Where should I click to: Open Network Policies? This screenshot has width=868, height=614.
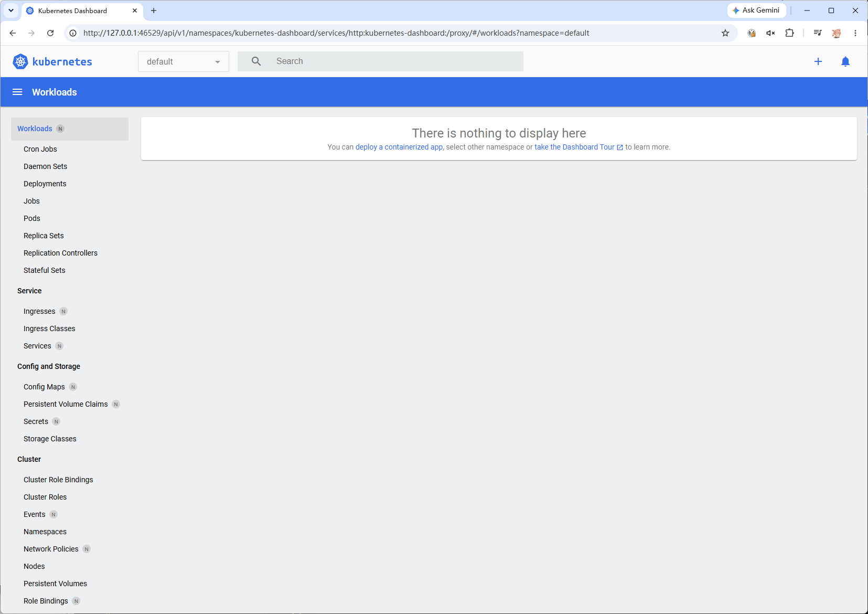[x=51, y=549]
